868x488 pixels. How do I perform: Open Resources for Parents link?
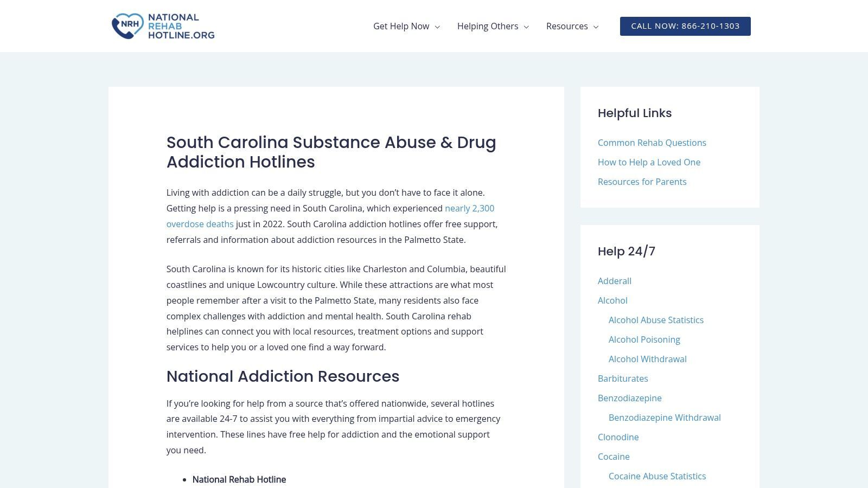pyautogui.click(x=642, y=182)
